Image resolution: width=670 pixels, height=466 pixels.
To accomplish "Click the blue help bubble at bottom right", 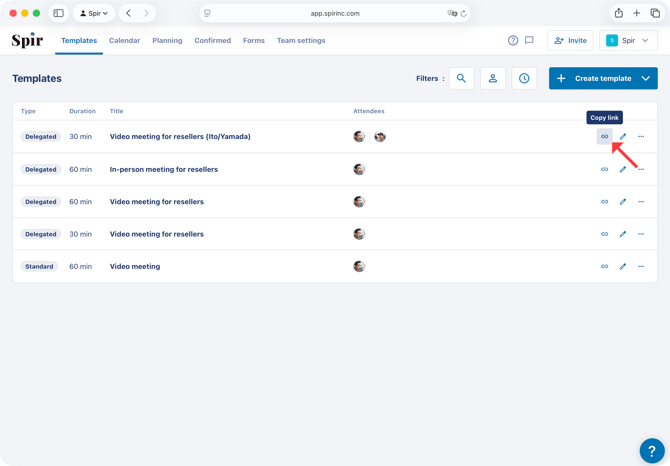I will pos(651,450).
